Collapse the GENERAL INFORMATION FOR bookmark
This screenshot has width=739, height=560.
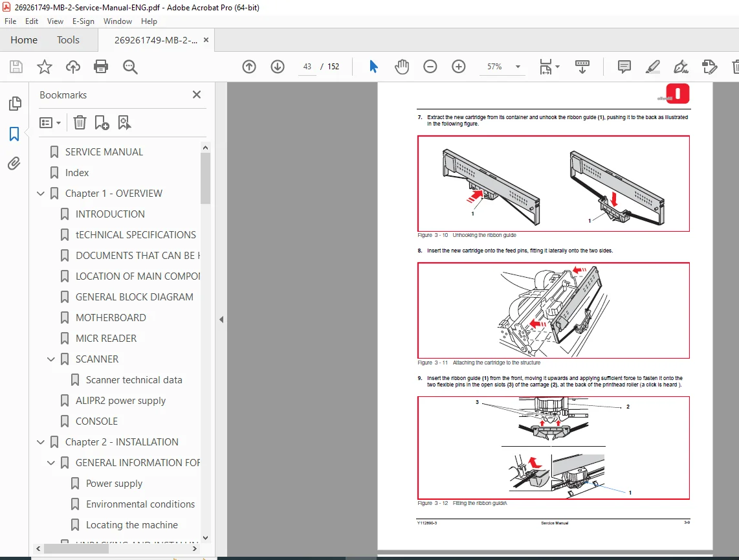click(x=51, y=463)
